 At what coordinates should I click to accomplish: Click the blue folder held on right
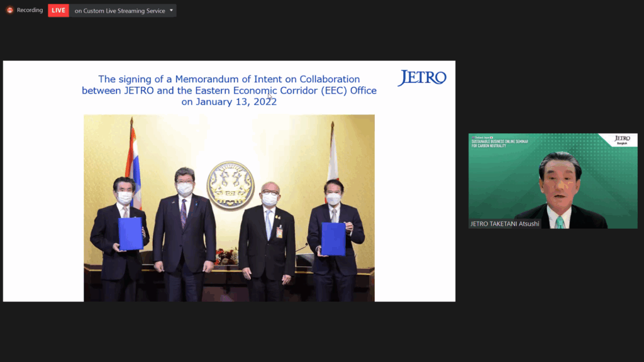tap(333, 238)
